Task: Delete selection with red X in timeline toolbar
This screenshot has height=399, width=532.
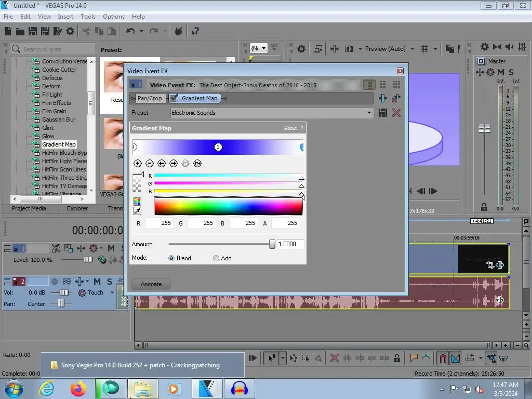Action: tap(335, 358)
